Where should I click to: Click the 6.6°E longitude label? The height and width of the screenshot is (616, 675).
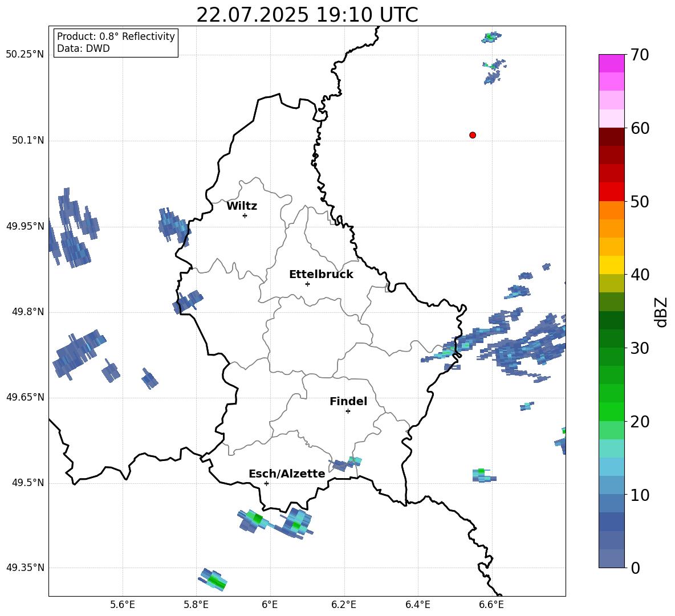[x=491, y=605]
